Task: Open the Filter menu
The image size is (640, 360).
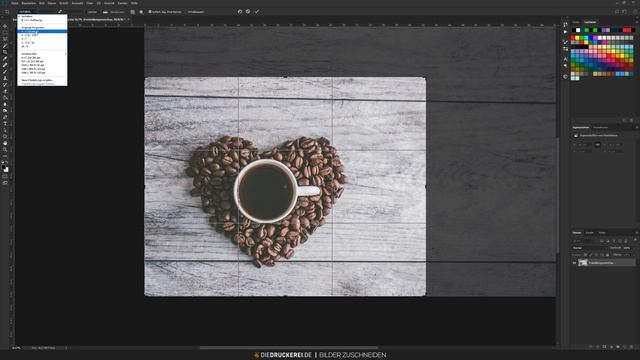Action: point(90,3)
